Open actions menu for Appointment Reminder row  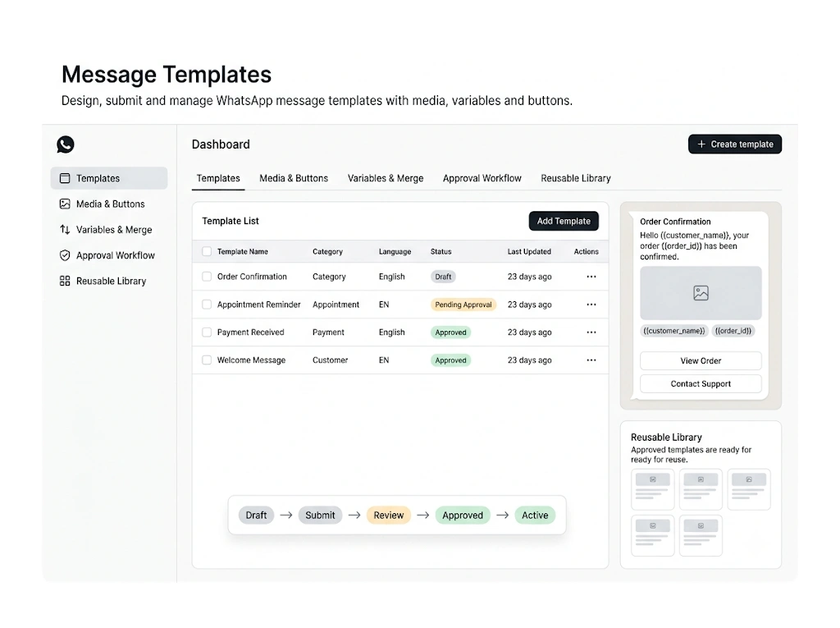pos(591,305)
